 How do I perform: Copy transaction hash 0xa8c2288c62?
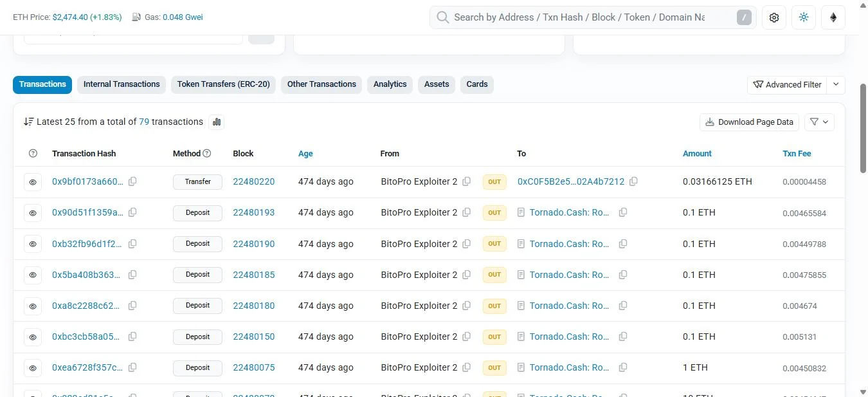[x=132, y=306]
